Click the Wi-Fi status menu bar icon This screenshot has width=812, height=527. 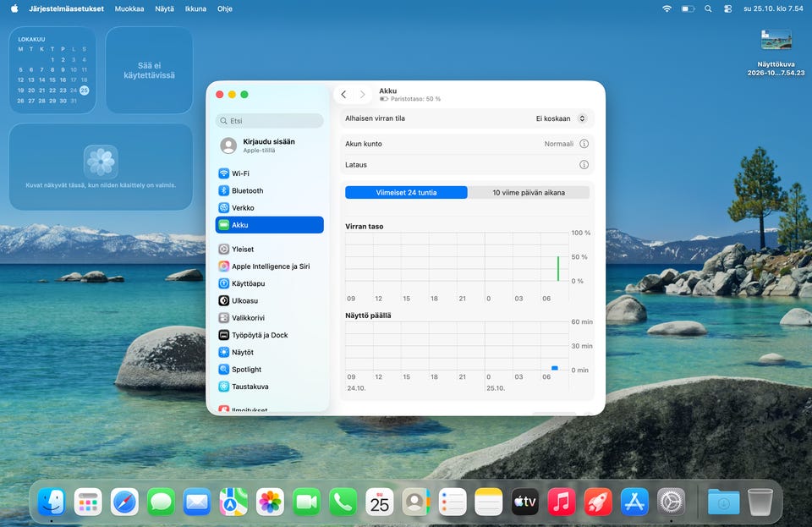pyautogui.click(x=667, y=8)
